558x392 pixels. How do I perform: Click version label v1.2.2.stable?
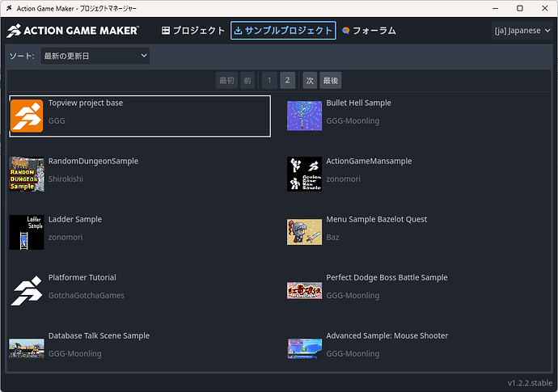[x=530, y=383]
